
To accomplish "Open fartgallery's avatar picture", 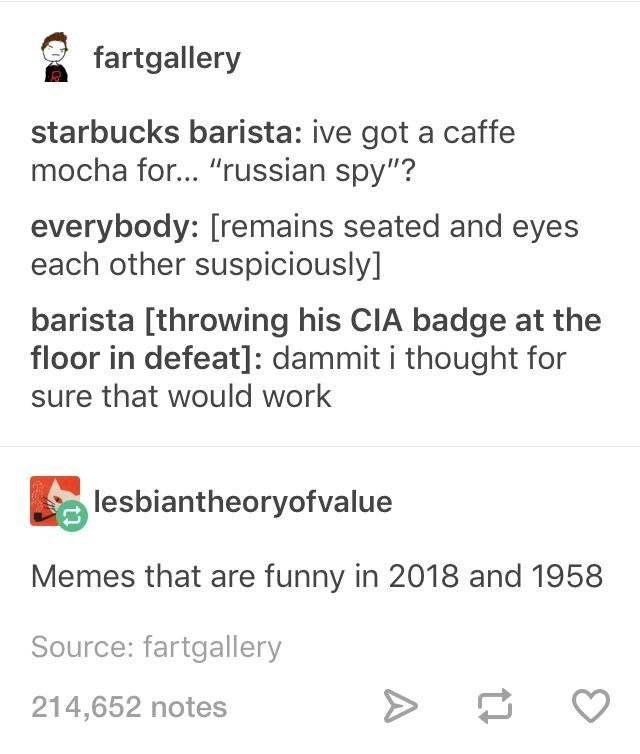I will coord(56,57).
